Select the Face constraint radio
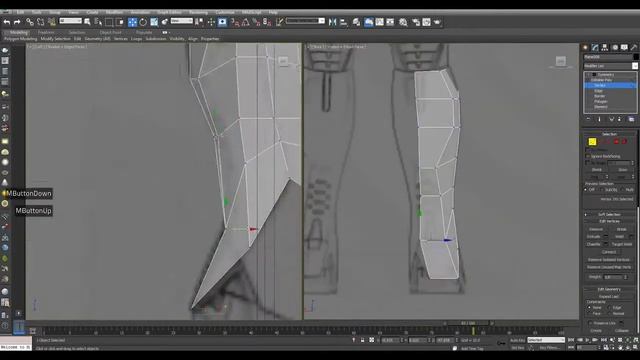The height and width of the screenshot is (360, 640). (589, 313)
